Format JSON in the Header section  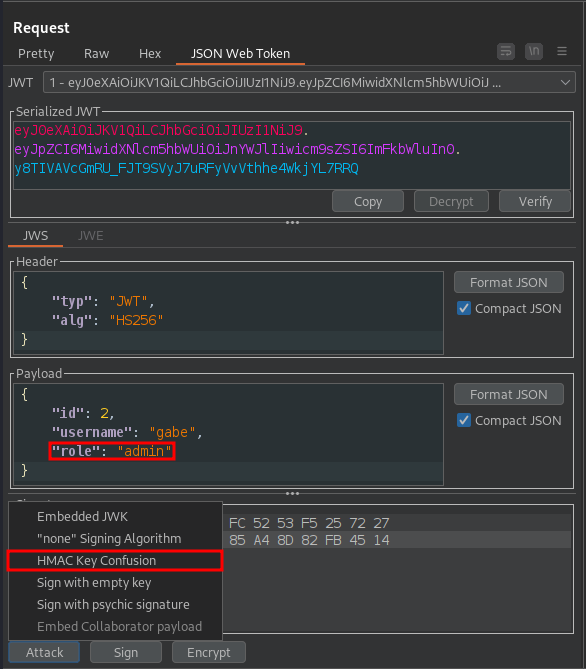[x=509, y=282]
